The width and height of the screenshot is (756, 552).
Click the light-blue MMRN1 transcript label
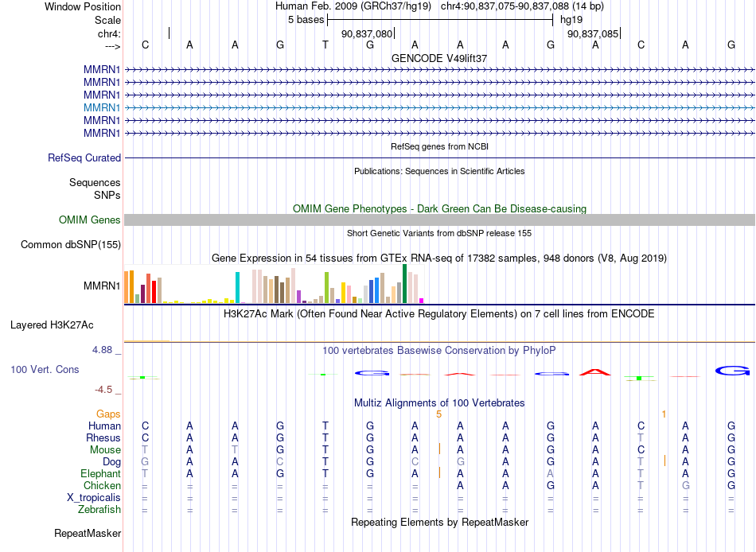[102, 107]
